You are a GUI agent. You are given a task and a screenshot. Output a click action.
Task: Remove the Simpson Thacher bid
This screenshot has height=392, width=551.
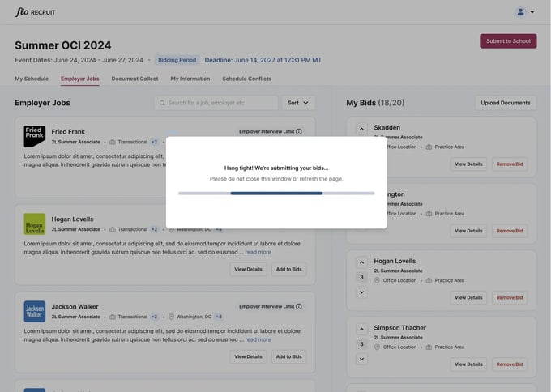510,364
